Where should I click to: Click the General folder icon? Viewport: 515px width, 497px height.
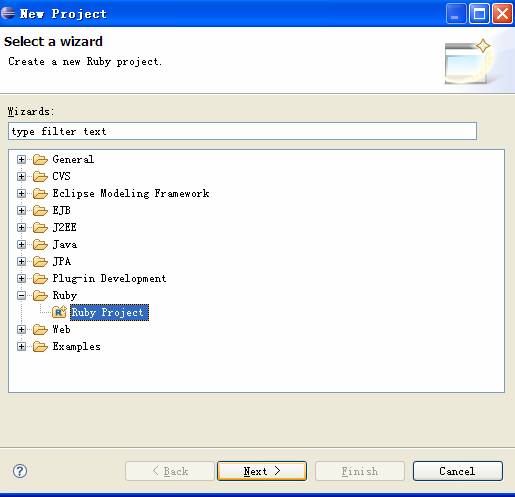[x=40, y=160]
